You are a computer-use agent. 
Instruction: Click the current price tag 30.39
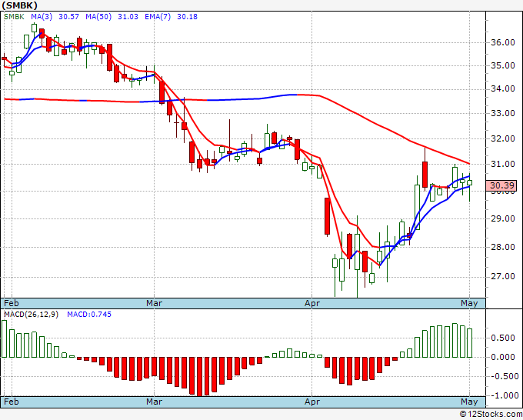click(501, 185)
